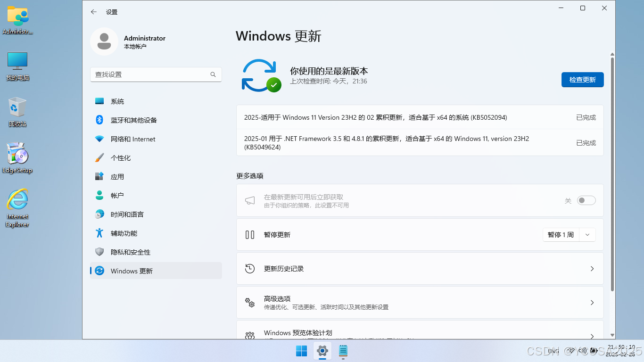644x362 pixels.
Task: Toggle 在最新更新可用后立即获取 switch
Action: [586, 200]
